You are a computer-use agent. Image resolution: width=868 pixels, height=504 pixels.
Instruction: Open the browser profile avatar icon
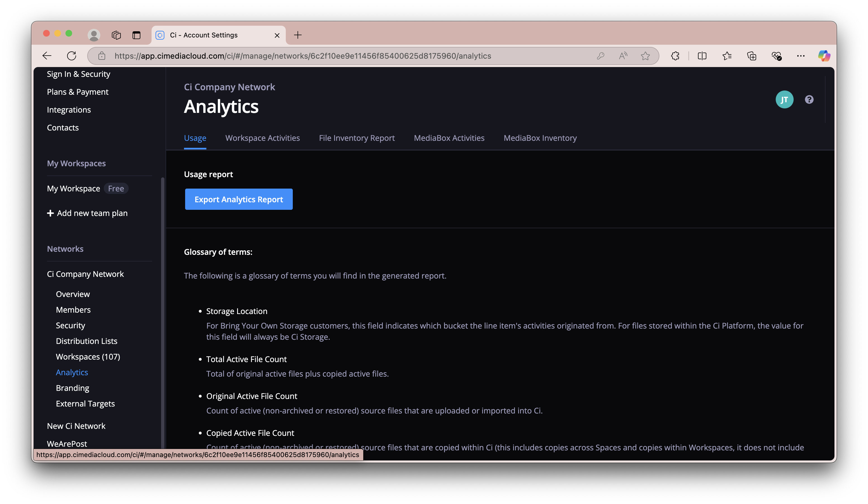point(94,35)
